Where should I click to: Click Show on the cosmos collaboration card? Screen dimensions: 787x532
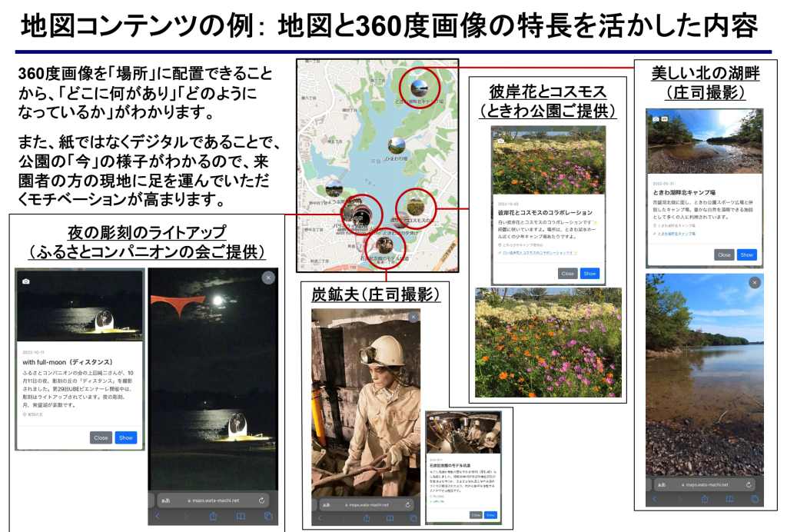tap(589, 273)
